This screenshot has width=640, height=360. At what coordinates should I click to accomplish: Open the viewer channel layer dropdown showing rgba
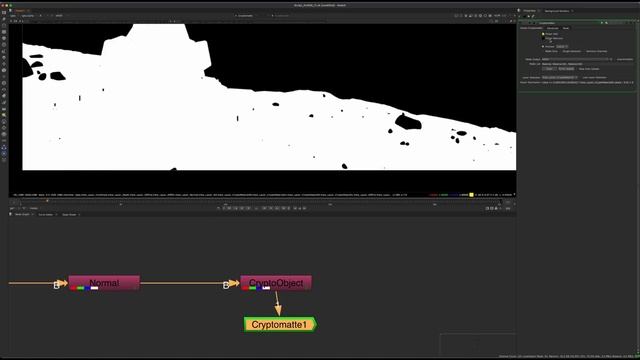pyautogui.click(x=13, y=16)
